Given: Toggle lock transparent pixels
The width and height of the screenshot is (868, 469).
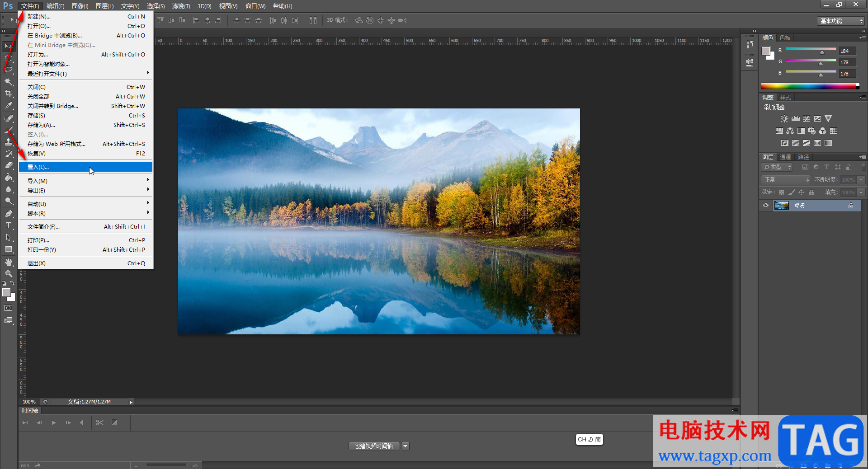Looking at the screenshot, I should click(782, 192).
